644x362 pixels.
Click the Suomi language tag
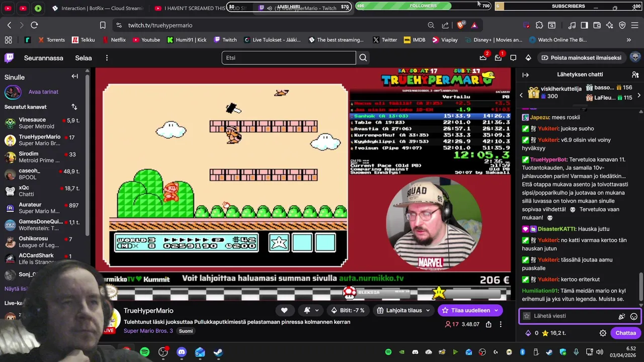point(186,331)
